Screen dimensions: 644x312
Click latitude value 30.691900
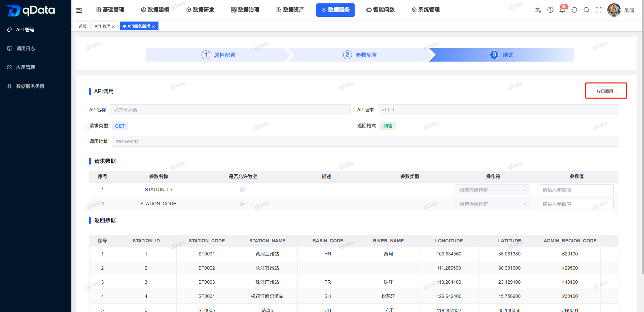pos(509,268)
